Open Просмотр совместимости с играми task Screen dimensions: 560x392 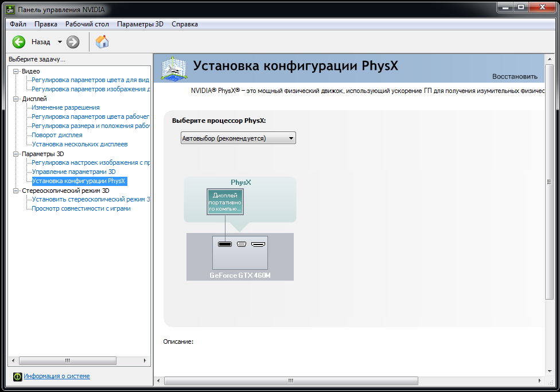click(x=81, y=209)
